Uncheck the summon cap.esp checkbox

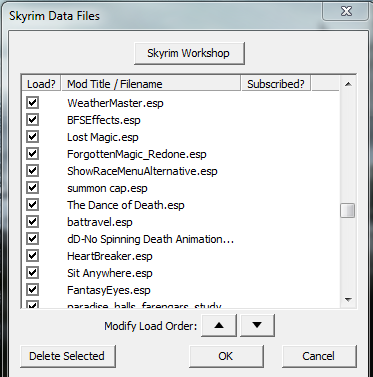(x=33, y=188)
